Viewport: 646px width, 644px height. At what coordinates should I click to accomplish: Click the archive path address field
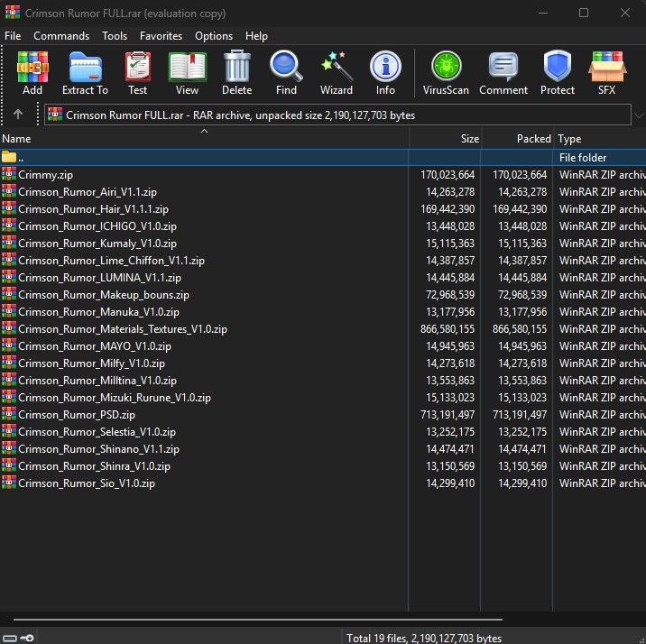click(x=337, y=115)
